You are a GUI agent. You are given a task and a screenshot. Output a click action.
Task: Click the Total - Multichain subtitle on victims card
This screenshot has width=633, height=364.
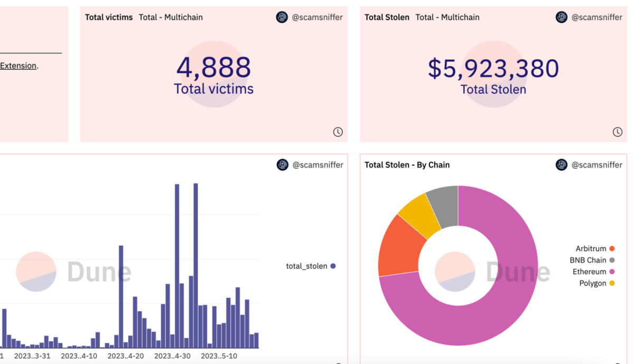tap(171, 17)
